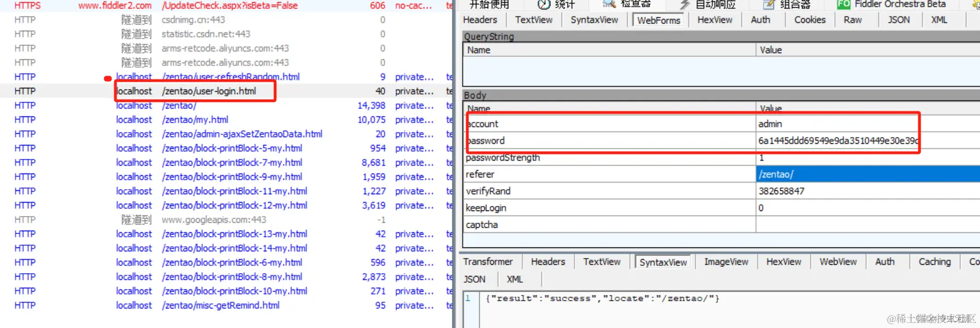Click the verifyRand value 382658847

click(868, 191)
